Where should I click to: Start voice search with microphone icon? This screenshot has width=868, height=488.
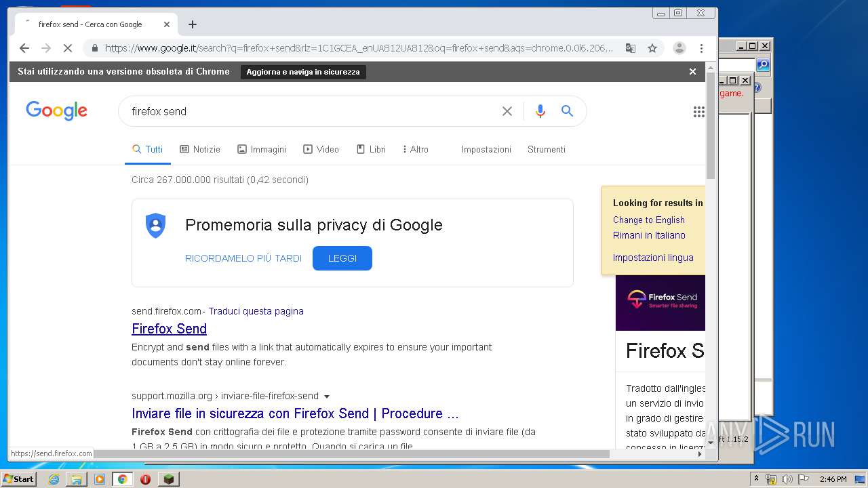[540, 111]
